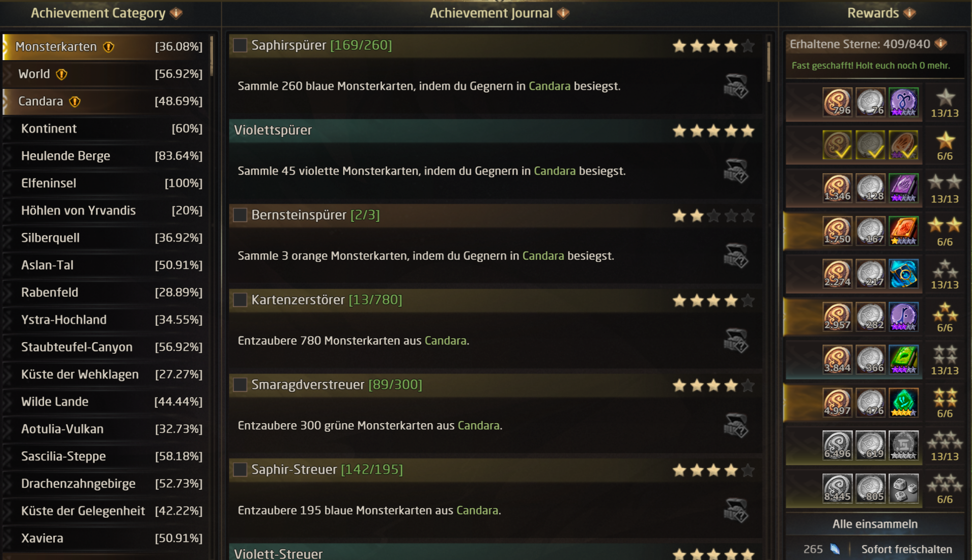Screen dimensions: 972x560
Task: Click the reward chest icon beside Kartenzerstörer description
Action: tap(736, 341)
